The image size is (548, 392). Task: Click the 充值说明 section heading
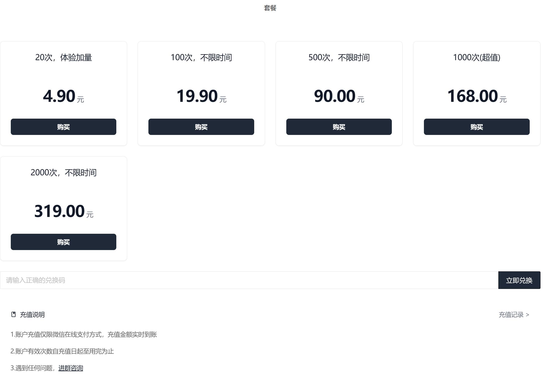(x=32, y=315)
